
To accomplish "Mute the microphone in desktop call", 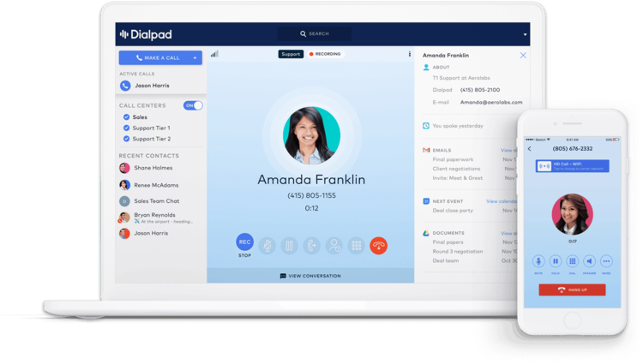I will tap(267, 246).
